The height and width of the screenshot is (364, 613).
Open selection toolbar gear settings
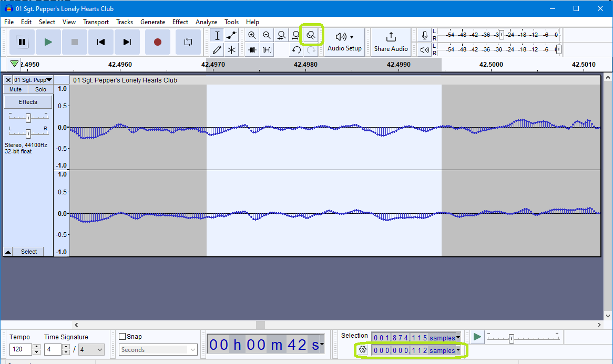[x=362, y=350]
